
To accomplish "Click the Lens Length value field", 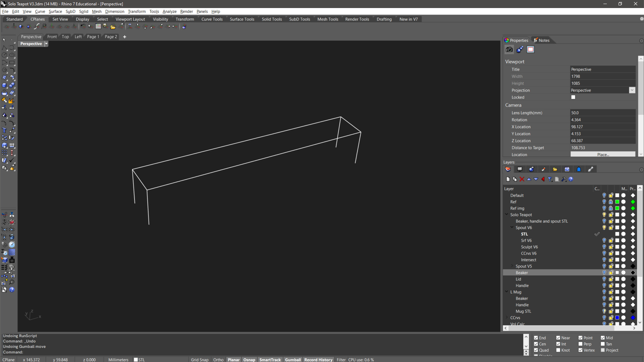I will click(x=602, y=113).
